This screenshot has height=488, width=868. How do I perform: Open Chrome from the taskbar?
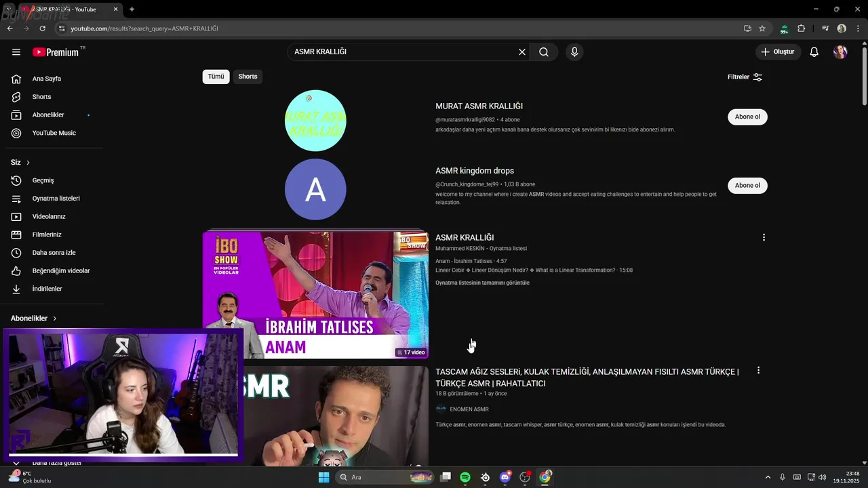click(545, 477)
